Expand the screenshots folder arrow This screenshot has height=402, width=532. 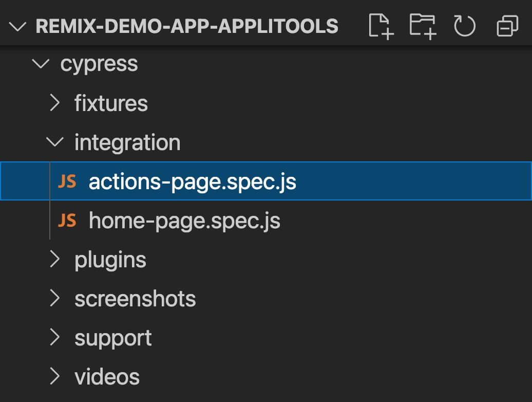pos(54,299)
